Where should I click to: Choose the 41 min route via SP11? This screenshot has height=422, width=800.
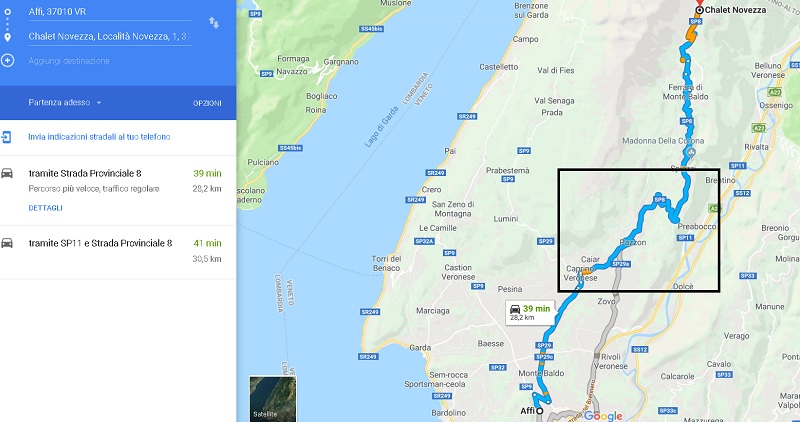click(118, 252)
